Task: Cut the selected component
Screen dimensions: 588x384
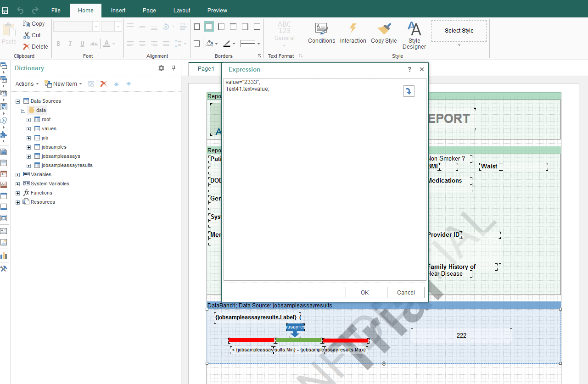Action: tap(32, 35)
